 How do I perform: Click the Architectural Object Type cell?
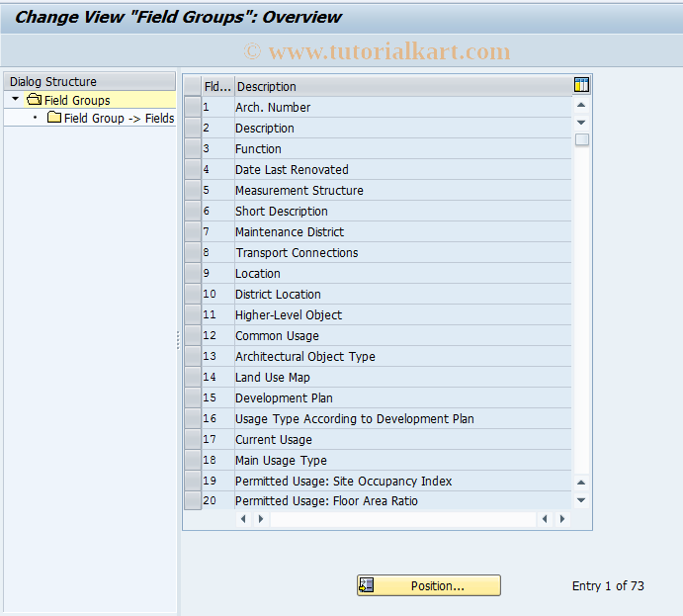403,356
